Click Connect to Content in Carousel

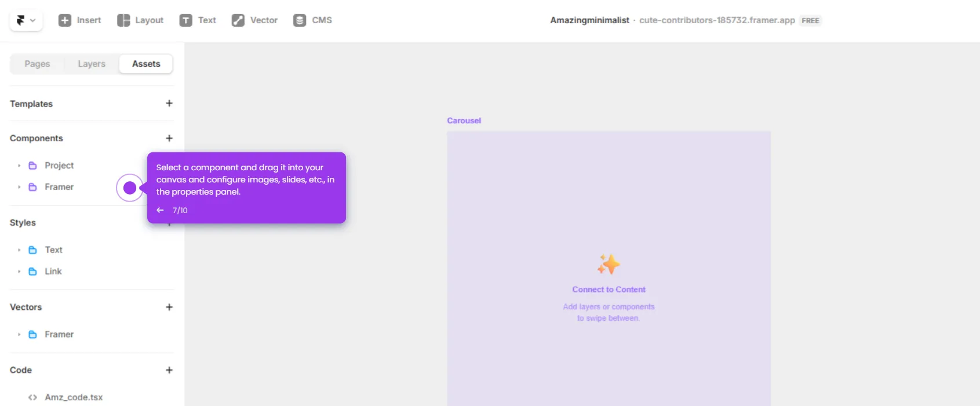[x=609, y=290]
